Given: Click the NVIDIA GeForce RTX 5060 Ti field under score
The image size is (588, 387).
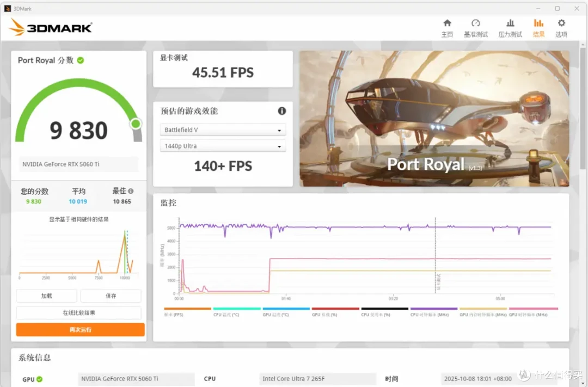Looking at the screenshot, I should 78,164.
